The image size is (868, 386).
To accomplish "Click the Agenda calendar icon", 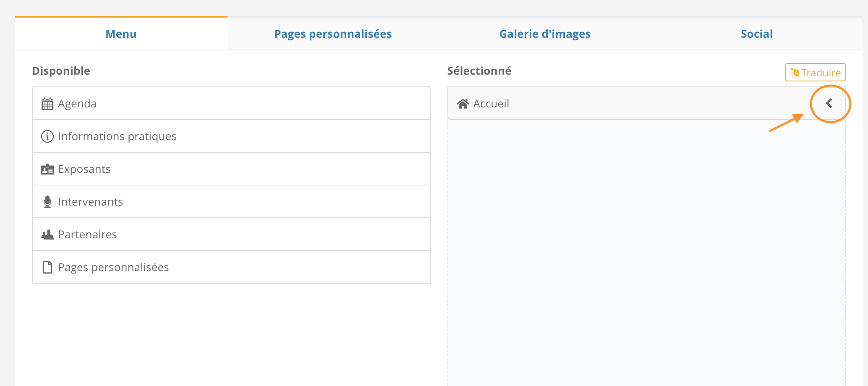I will click(x=47, y=104).
